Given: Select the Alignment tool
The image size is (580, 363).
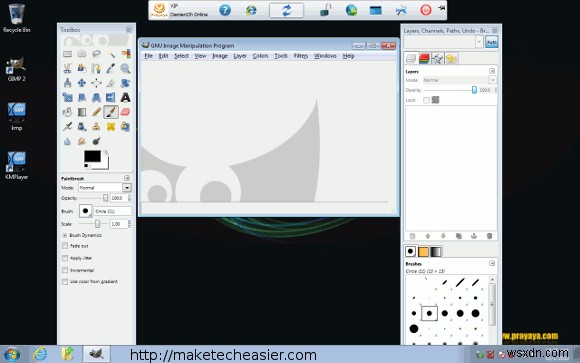Looking at the screenshot, I should [96, 83].
